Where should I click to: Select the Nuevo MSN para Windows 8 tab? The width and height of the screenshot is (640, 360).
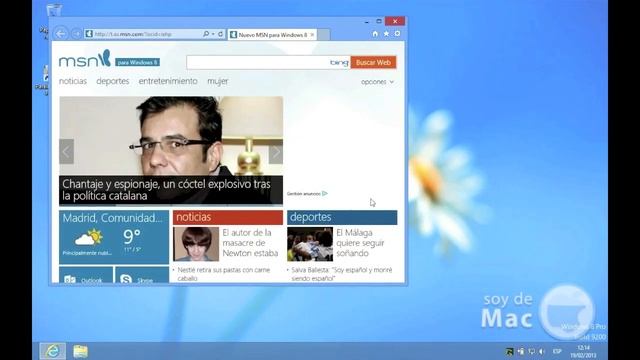coord(272,35)
